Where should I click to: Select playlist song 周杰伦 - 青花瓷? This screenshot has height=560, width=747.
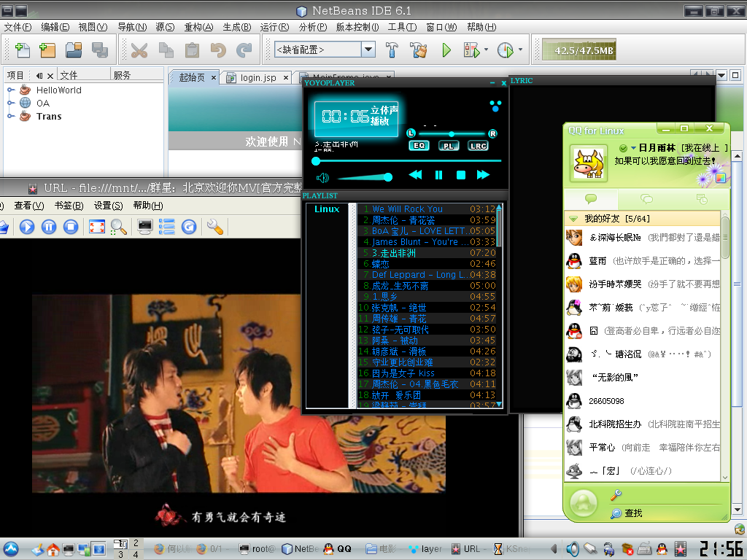click(x=426, y=220)
